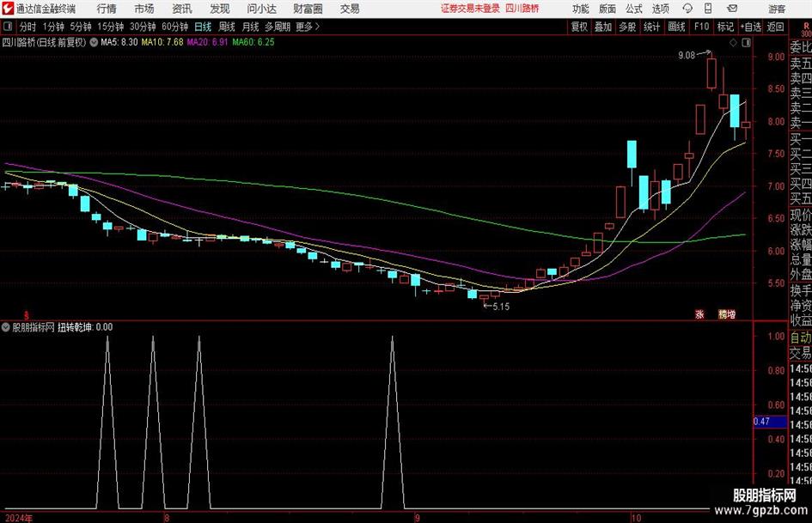Click the 通达信 red logo icon
Viewport: 812px width, 523px height.
tap(8, 9)
